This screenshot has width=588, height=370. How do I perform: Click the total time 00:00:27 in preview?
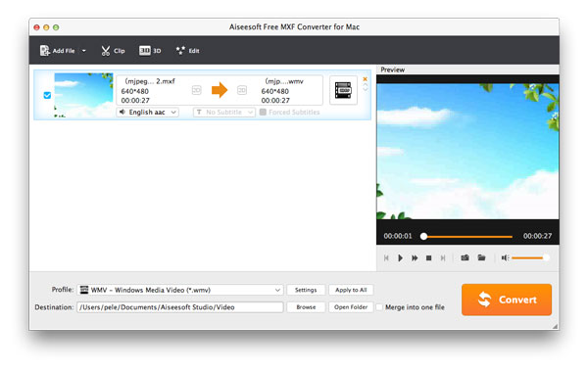(x=537, y=236)
